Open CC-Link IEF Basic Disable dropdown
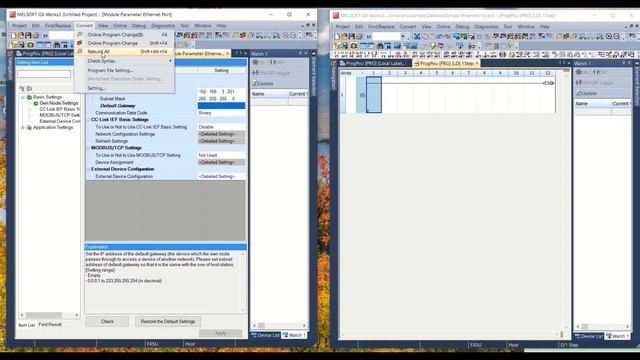This screenshot has width=640, height=360. point(221,127)
